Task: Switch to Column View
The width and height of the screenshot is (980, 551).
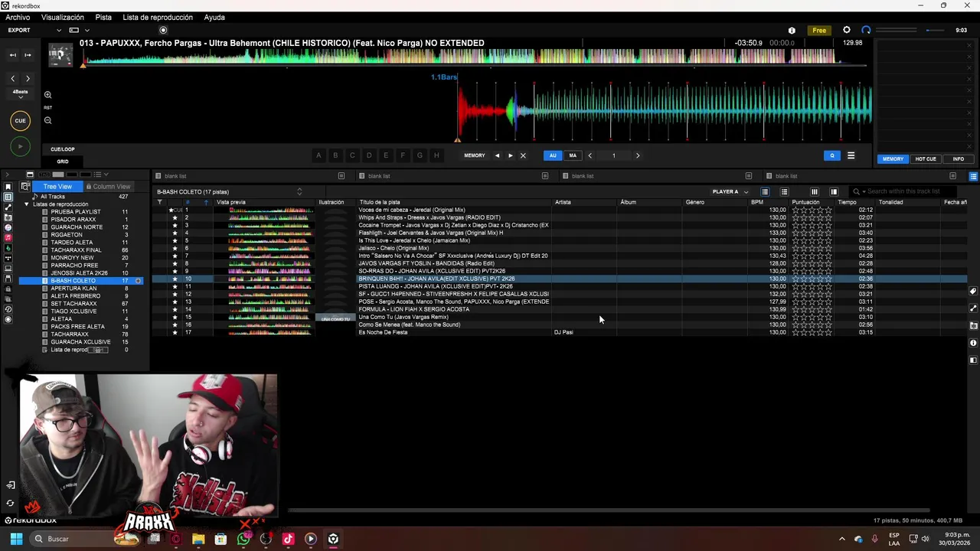Action: pyautogui.click(x=108, y=187)
